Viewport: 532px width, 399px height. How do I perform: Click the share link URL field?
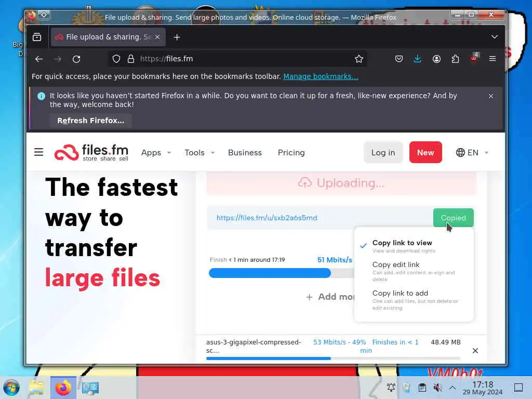(x=320, y=218)
